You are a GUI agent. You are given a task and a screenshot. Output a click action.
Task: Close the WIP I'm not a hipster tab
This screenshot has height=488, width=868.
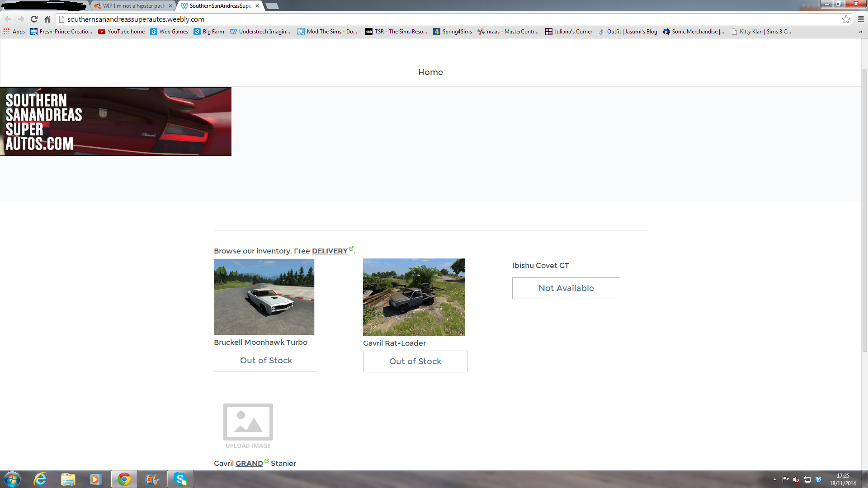point(170,6)
